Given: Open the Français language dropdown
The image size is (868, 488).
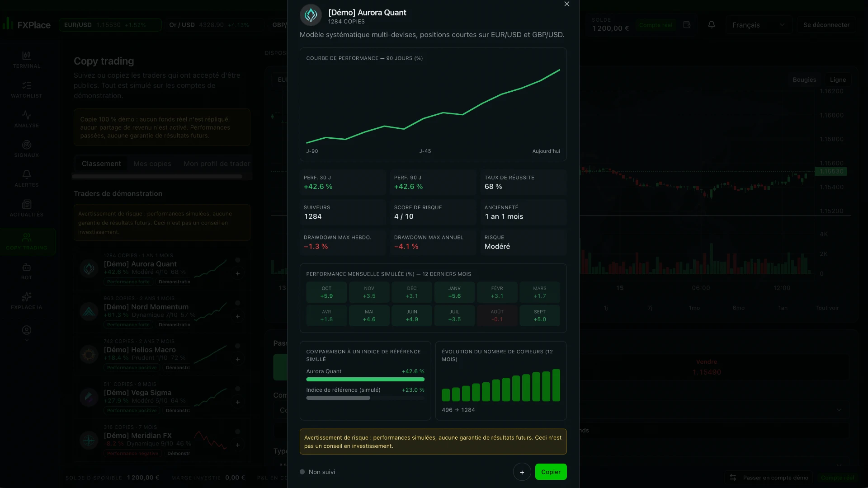Looking at the screenshot, I should pos(759,25).
